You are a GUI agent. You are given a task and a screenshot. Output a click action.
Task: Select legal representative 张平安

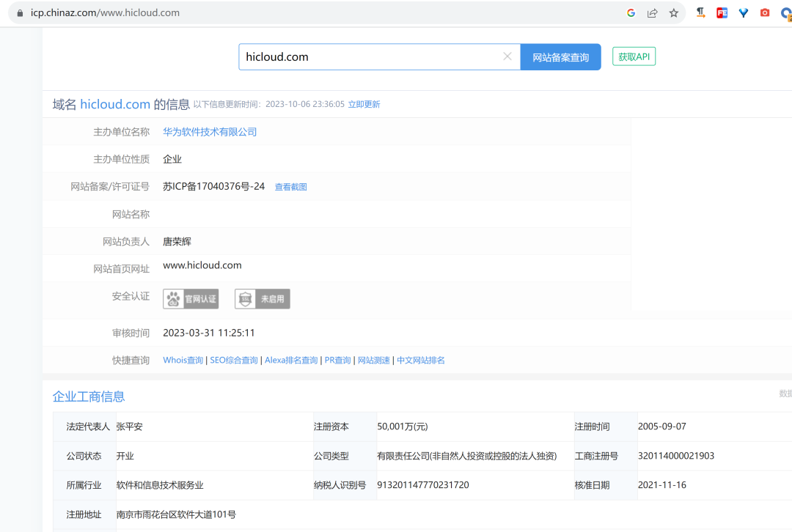[129, 427]
